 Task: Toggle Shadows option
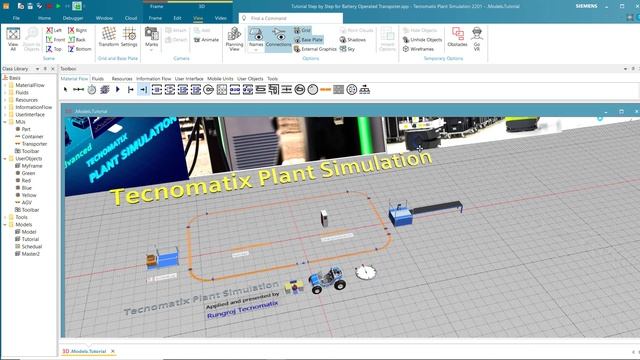pyautogui.click(x=353, y=40)
